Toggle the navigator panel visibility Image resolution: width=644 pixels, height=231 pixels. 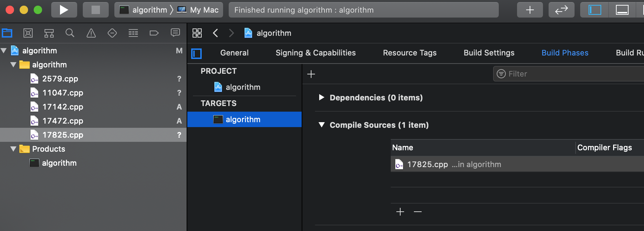tap(595, 10)
